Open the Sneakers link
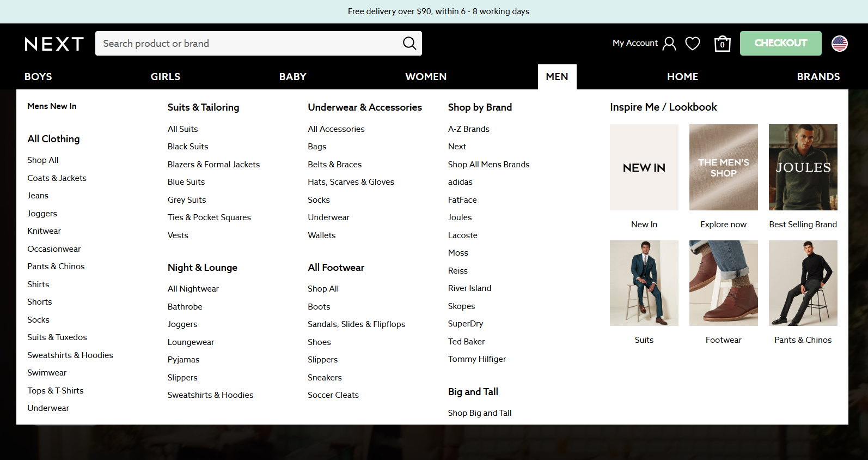 pos(325,378)
